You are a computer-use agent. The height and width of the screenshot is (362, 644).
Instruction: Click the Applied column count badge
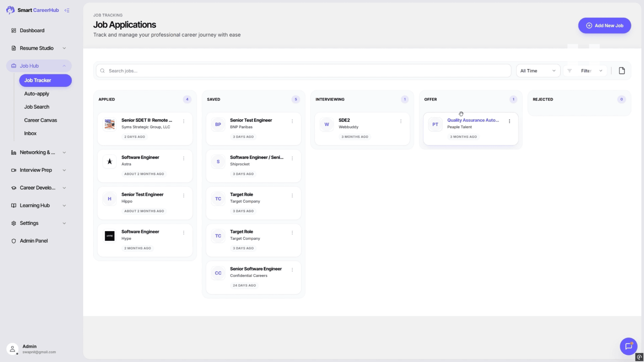(187, 99)
